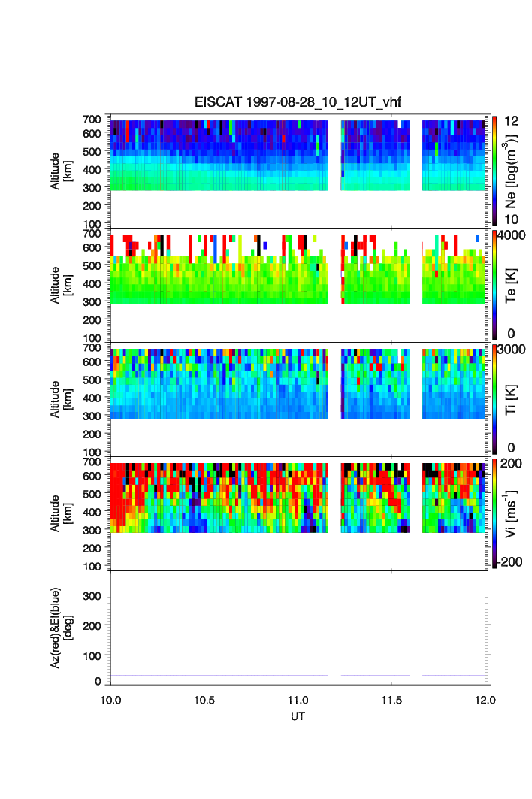Click the 10.0 x-axis tick label
The height and width of the screenshot is (799, 532).
(110, 700)
